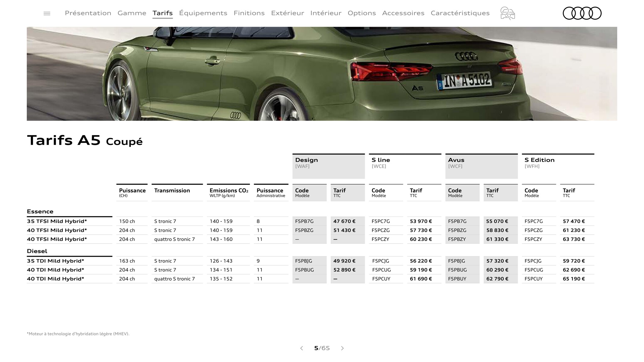Click the 126 - 143 emissions value
644x362 pixels.
[x=221, y=261]
